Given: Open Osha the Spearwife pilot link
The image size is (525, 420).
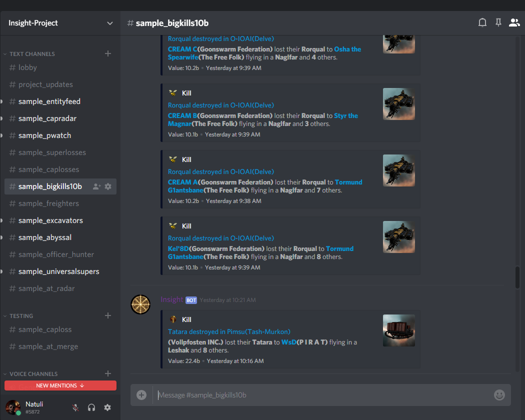Looking at the screenshot, I should coord(264,53).
